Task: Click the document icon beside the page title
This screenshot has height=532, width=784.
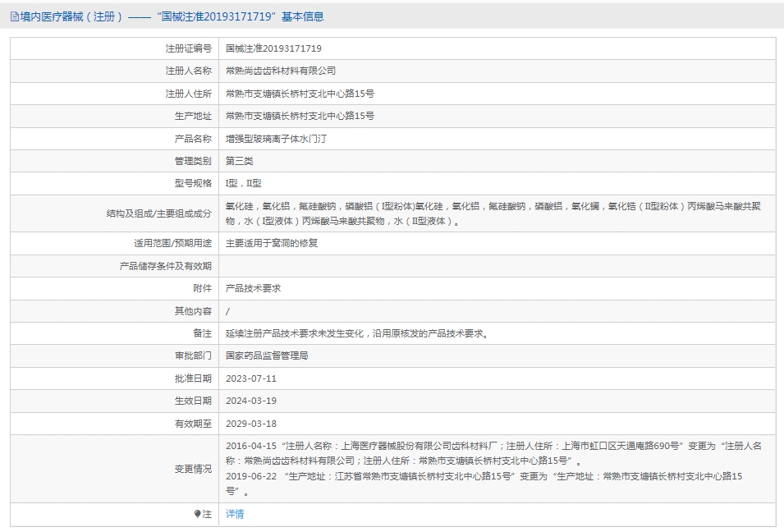Action: click(x=15, y=17)
